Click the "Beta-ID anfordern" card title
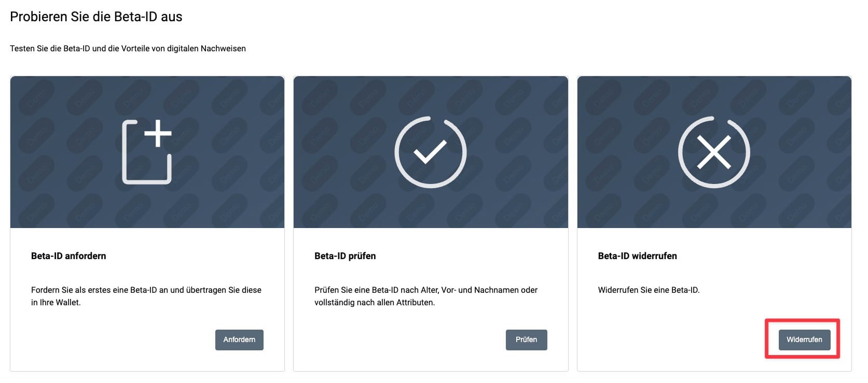The width and height of the screenshot is (868, 383). [x=68, y=256]
